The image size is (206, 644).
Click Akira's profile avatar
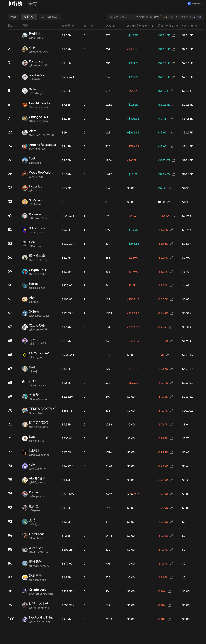[x=25, y=133]
